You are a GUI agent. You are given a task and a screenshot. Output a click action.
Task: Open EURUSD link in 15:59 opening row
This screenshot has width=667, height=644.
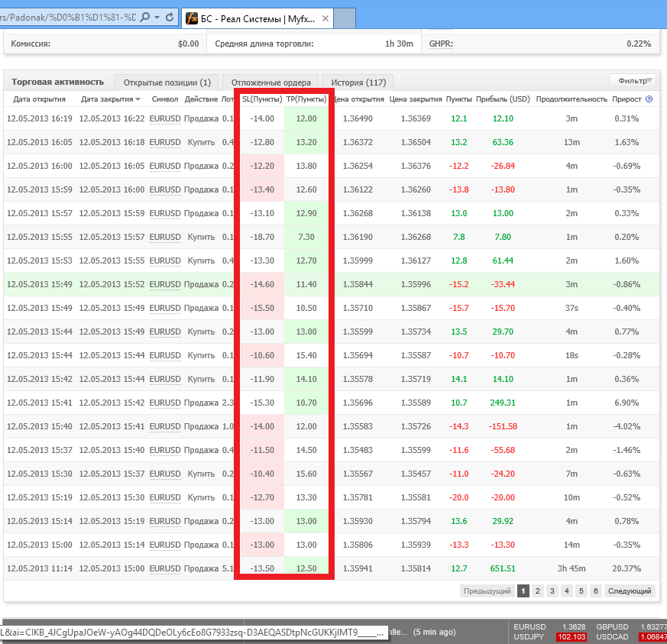pos(165,189)
